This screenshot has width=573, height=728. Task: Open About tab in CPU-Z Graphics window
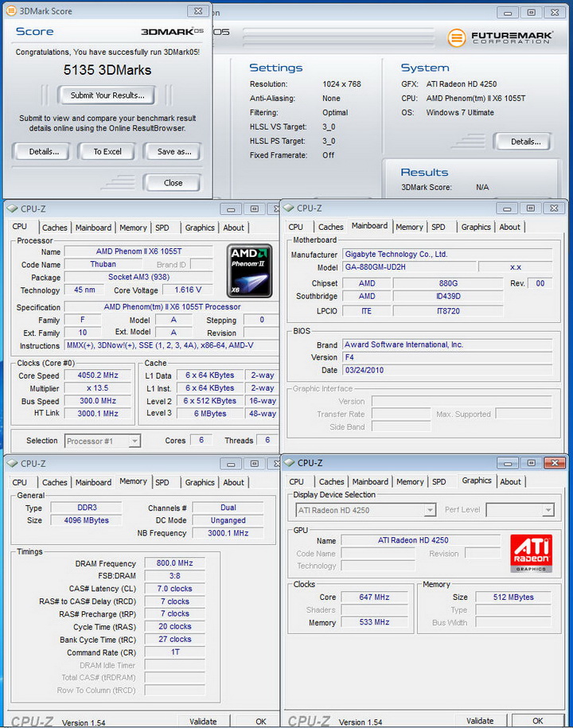click(x=510, y=482)
